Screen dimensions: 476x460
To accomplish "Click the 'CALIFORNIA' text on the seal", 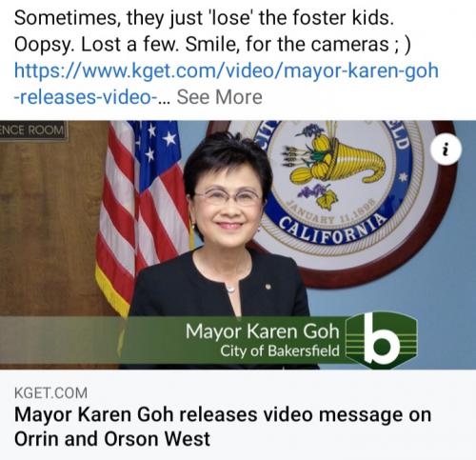I will (333, 230).
